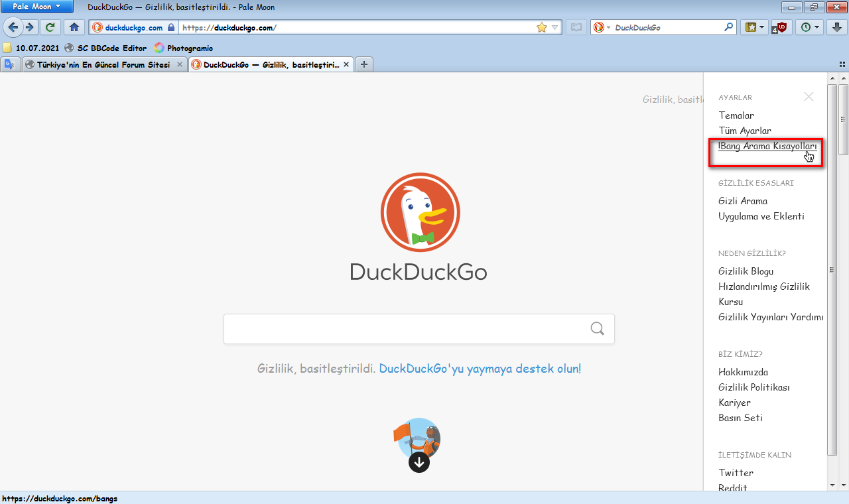849x504 pixels.
Task: Open the history clock toolbar button
Action: 809,27
